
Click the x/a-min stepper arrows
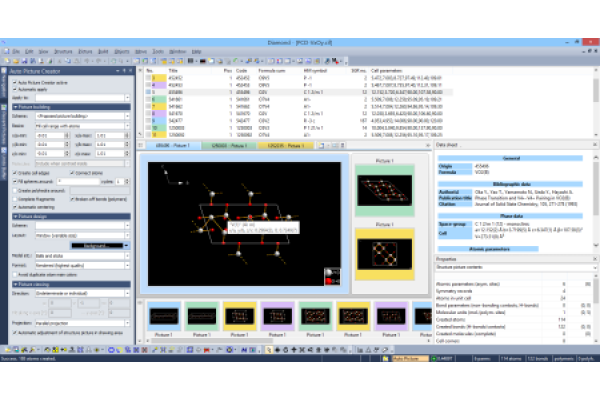point(67,136)
